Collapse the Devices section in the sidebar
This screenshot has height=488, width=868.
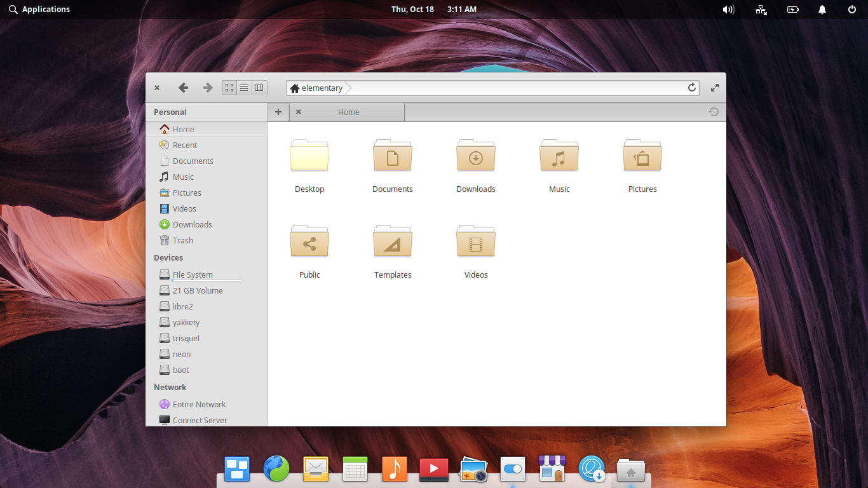(x=168, y=257)
